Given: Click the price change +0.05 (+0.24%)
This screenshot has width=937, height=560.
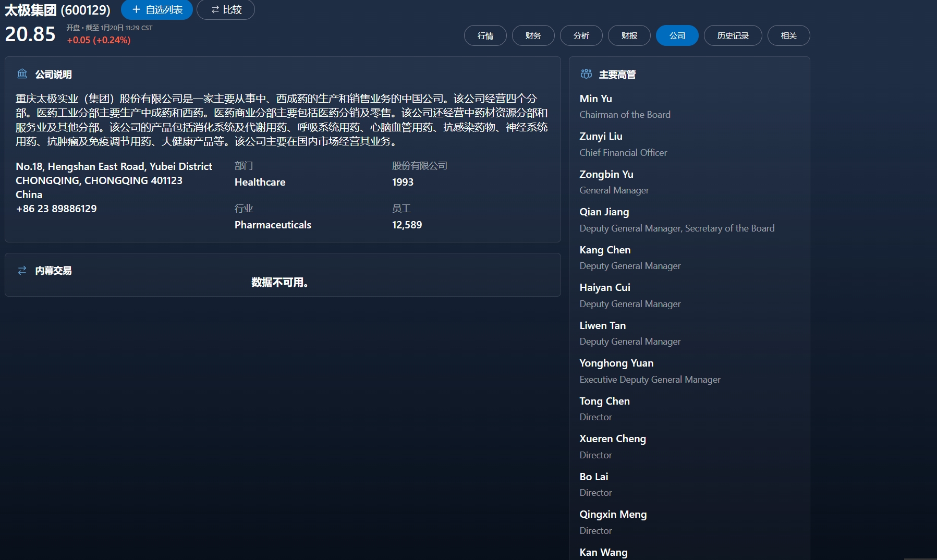Looking at the screenshot, I should tap(99, 40).
